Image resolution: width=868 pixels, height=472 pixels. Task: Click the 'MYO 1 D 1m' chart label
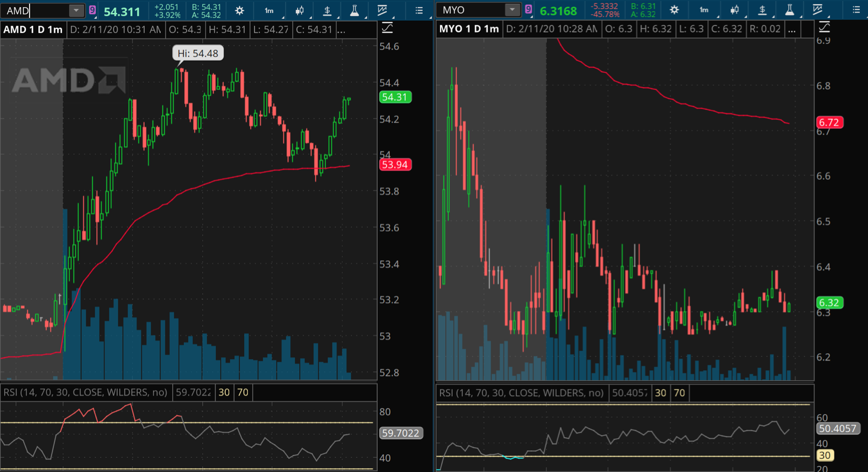(x=469, y=29)
